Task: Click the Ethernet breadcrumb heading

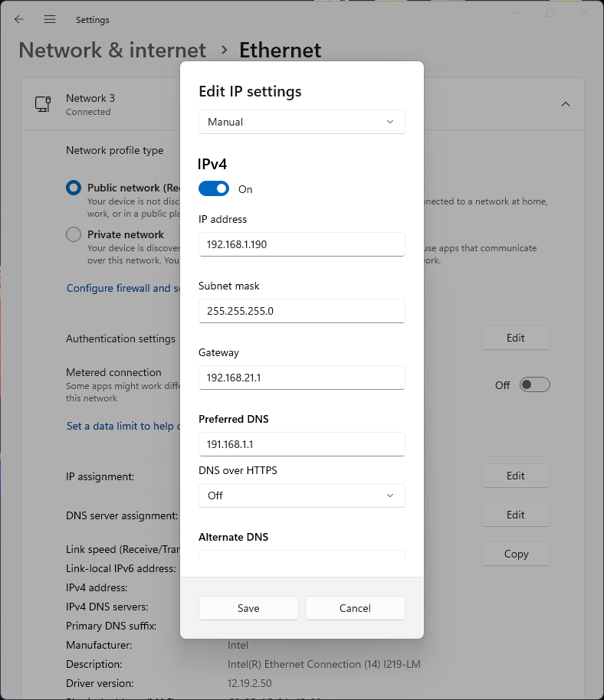Action: 280,50
